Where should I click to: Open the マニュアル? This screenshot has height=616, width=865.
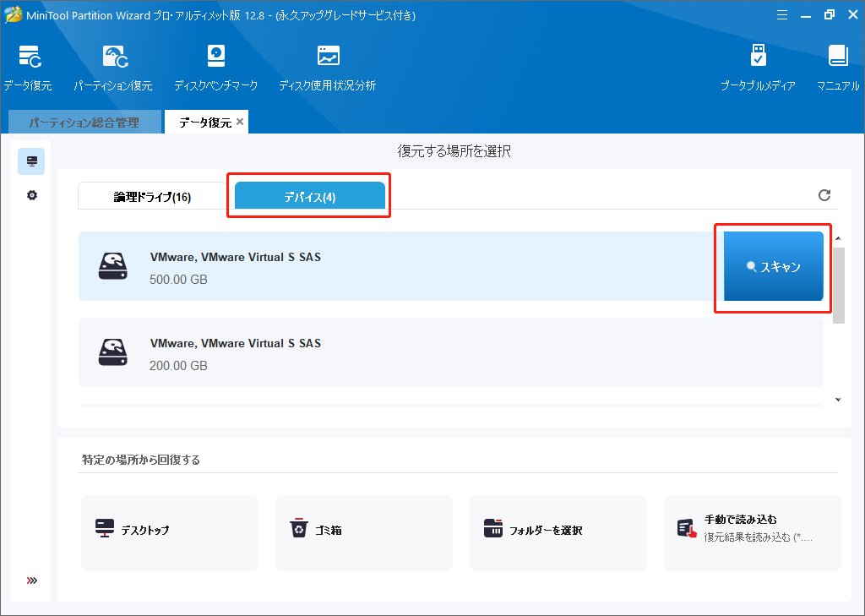coord(837,68)
